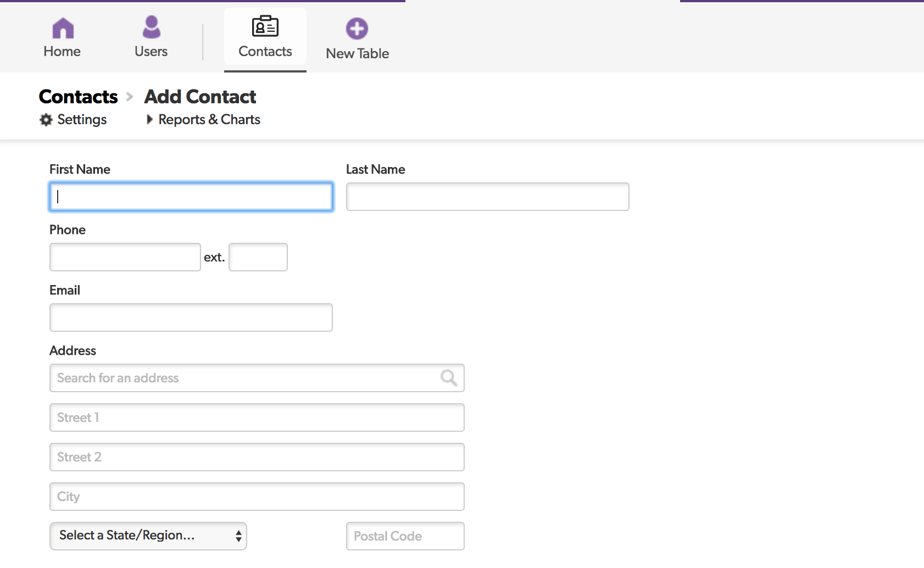Click the Phone label
The image size is (924, 568).
click(68, 230)
